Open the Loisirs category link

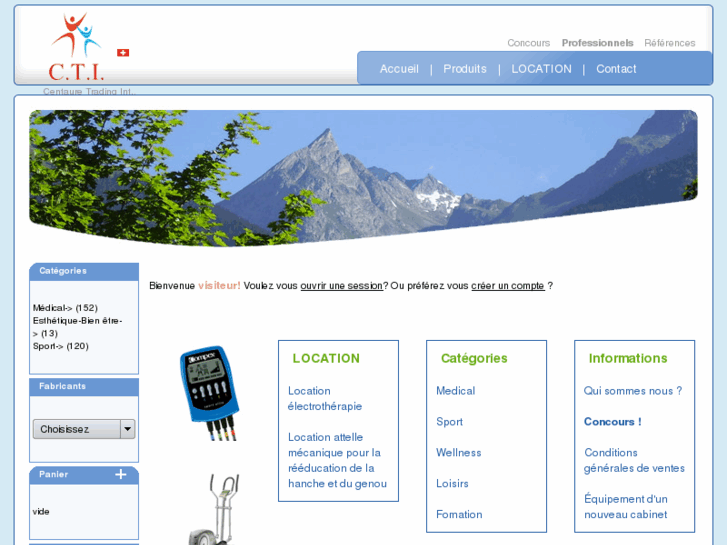(x=452, y=484)
